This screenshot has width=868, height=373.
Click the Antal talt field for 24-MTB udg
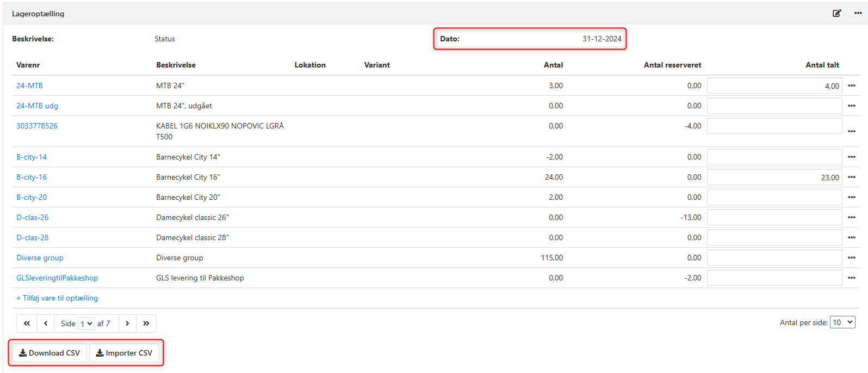point(774,106)
